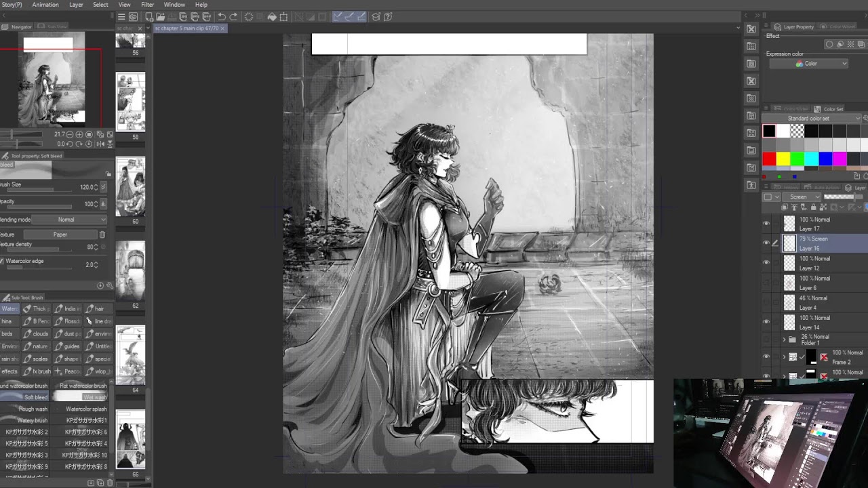Expand the Frame 2 layer arrow
868x488 pixels.
click(x=785, y=357)
